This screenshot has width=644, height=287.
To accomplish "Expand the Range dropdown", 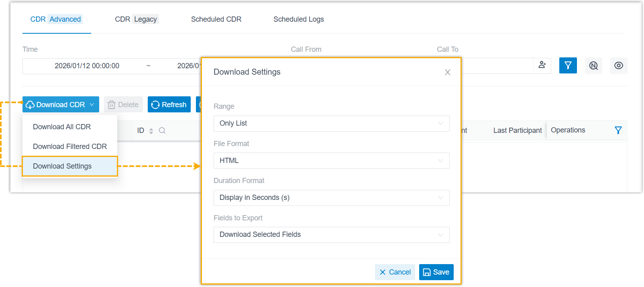I will (331, 124).
